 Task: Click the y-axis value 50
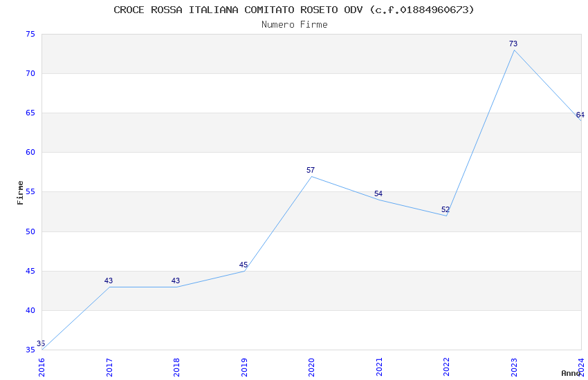pyautogui.click(x=30, y=231)
